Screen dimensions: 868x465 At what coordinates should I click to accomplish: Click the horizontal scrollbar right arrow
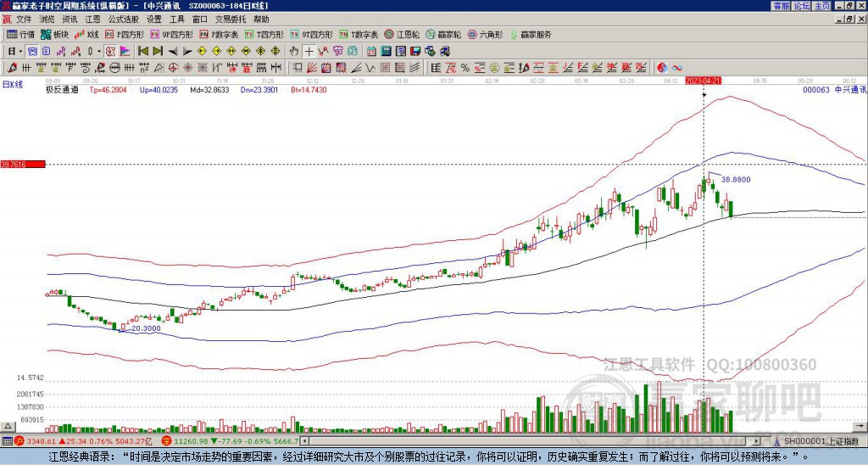(x=757, y=441)
